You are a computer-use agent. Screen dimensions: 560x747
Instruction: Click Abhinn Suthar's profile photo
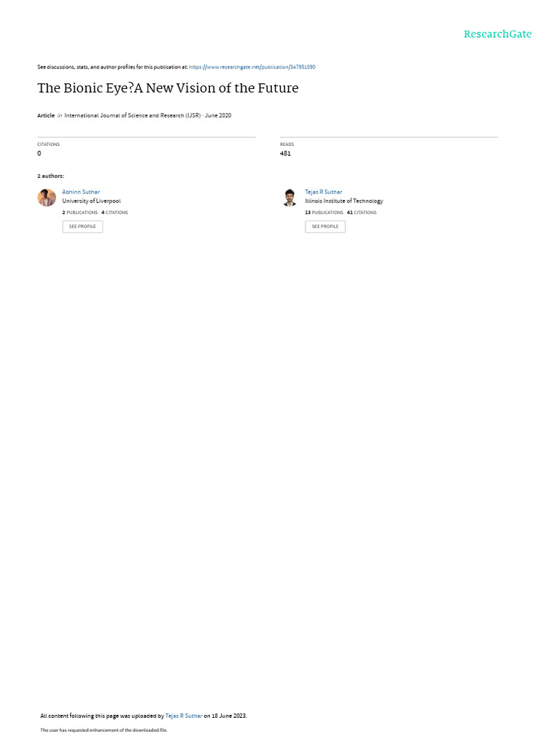pos(47,197)
